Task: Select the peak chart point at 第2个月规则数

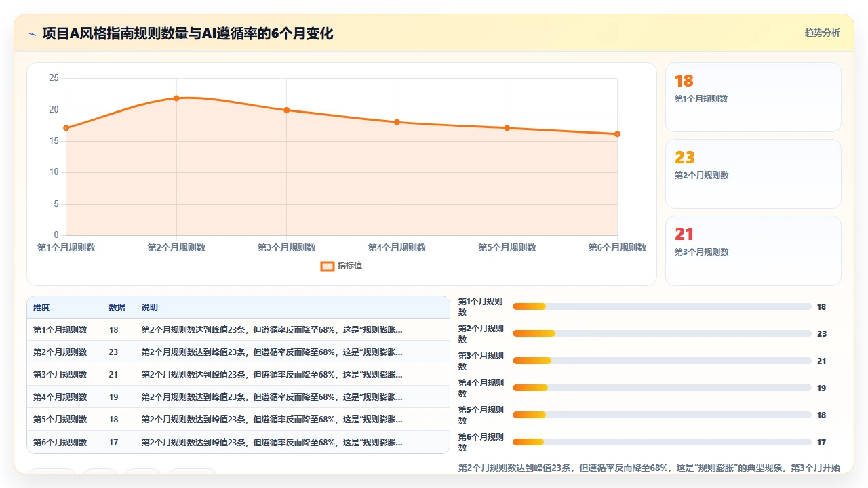Action: click(x=176, y=98)
